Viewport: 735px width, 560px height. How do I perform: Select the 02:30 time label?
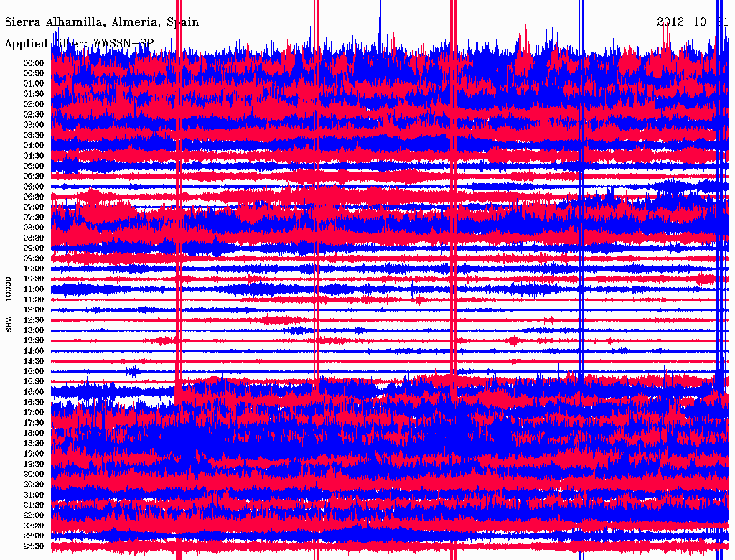pos(33,114)
